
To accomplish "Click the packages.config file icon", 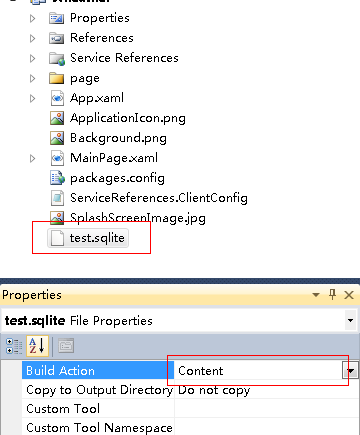I will pyautogui.click(x=57, y=178).
